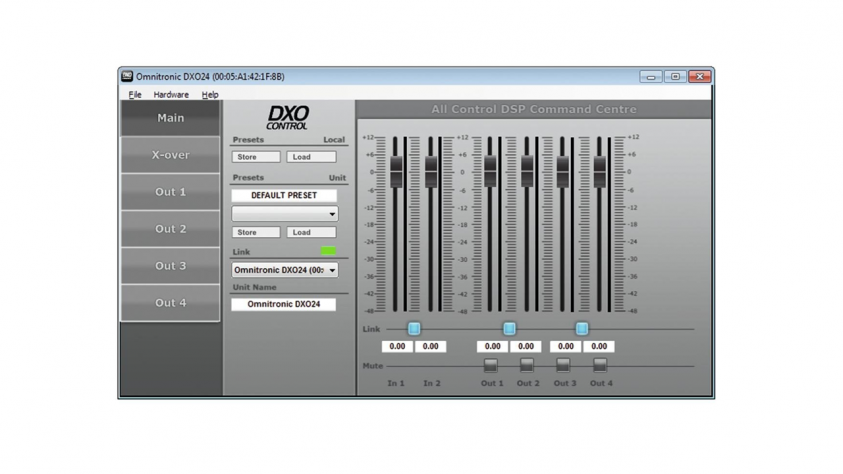Click Store under Presets Local

[x=256, y=157]
